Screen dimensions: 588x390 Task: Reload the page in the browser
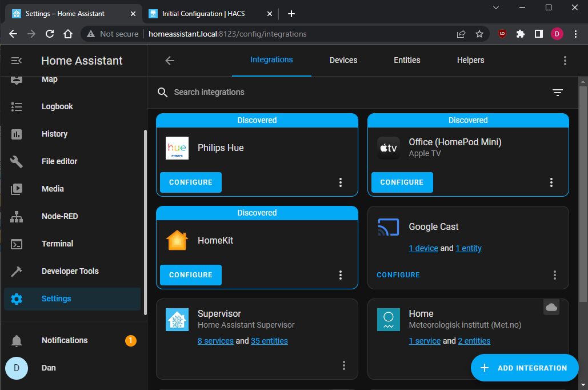point(50,34)
